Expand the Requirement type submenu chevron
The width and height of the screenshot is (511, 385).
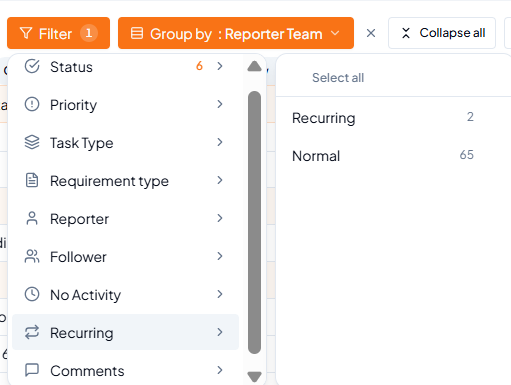tap(220, 180)
